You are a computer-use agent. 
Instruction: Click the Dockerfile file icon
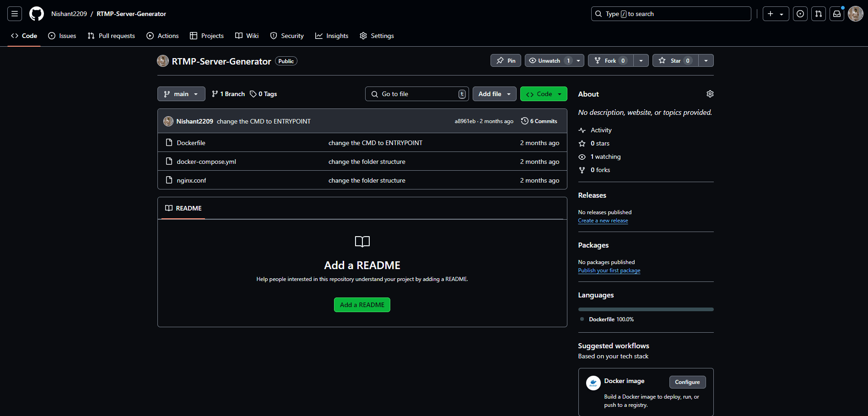[169, 142]
